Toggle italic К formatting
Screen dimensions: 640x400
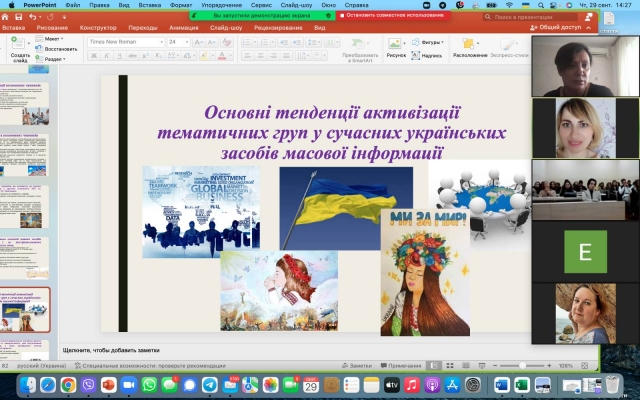(x=107, y=56)
